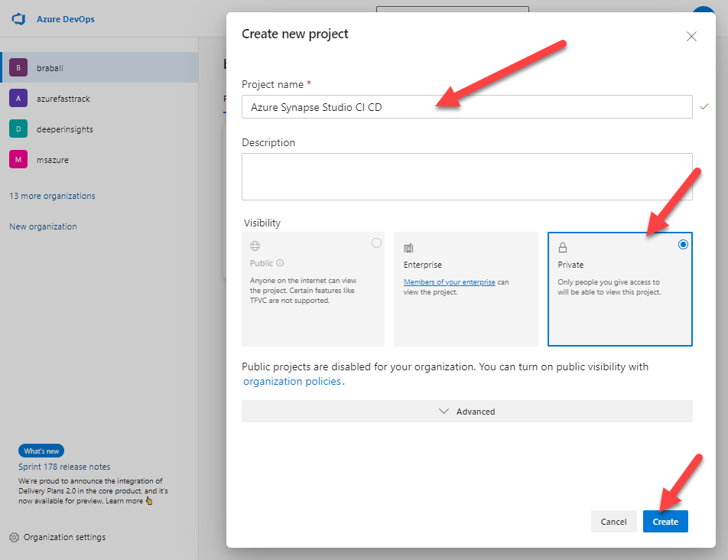The image size is (728, 560).
Task: Open Members of your enterprise link
Action: click(x=450, y=282)
